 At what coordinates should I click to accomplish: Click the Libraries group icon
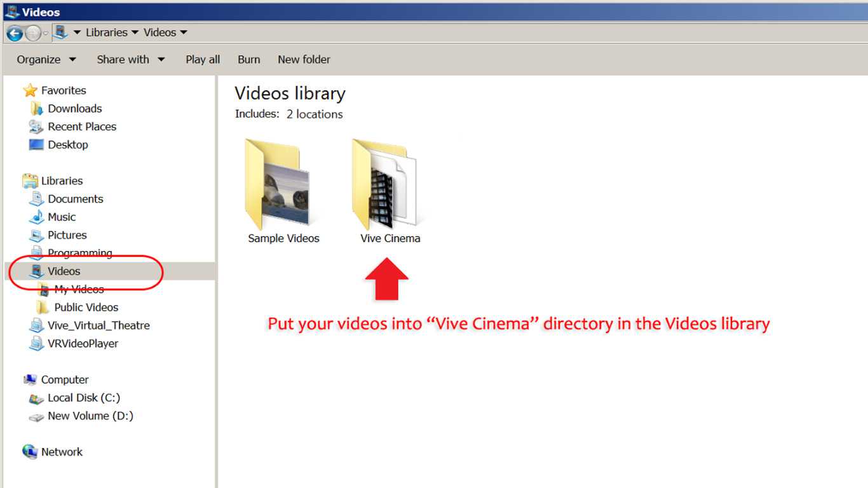coord(30,181)
